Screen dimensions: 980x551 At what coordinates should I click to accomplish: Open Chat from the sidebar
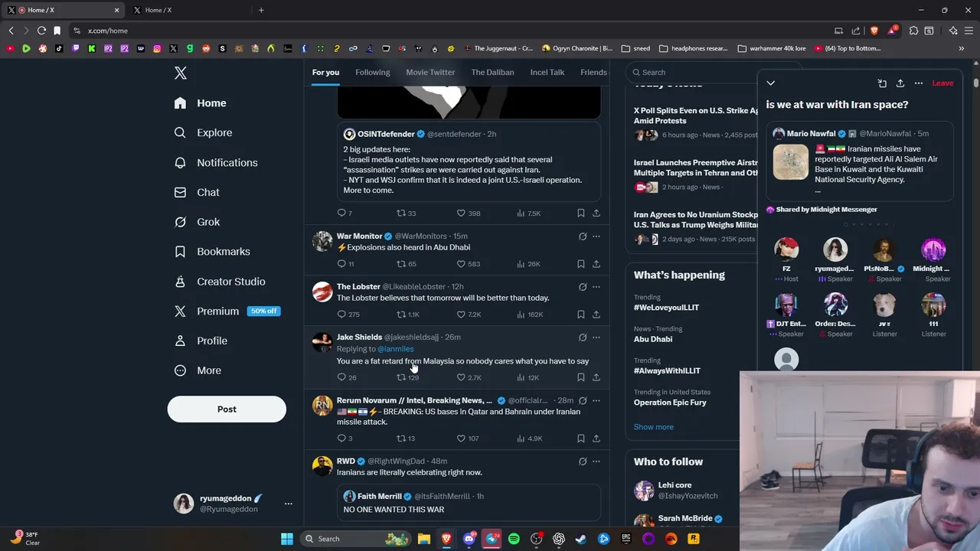[197, 192]
